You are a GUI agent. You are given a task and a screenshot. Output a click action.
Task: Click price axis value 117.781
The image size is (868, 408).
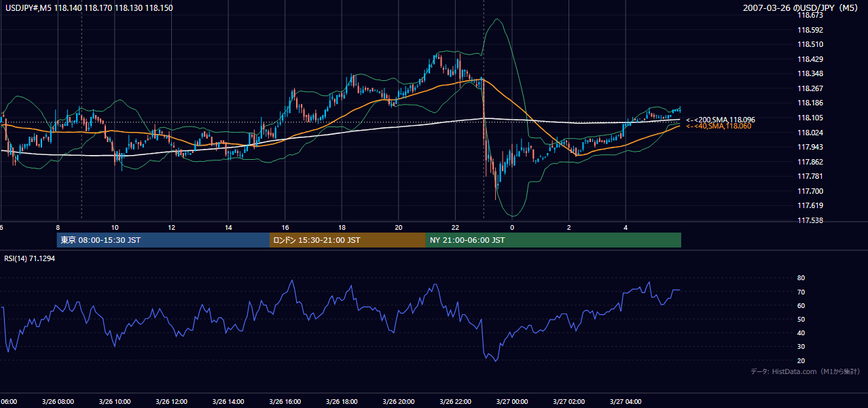pos(810,177)
